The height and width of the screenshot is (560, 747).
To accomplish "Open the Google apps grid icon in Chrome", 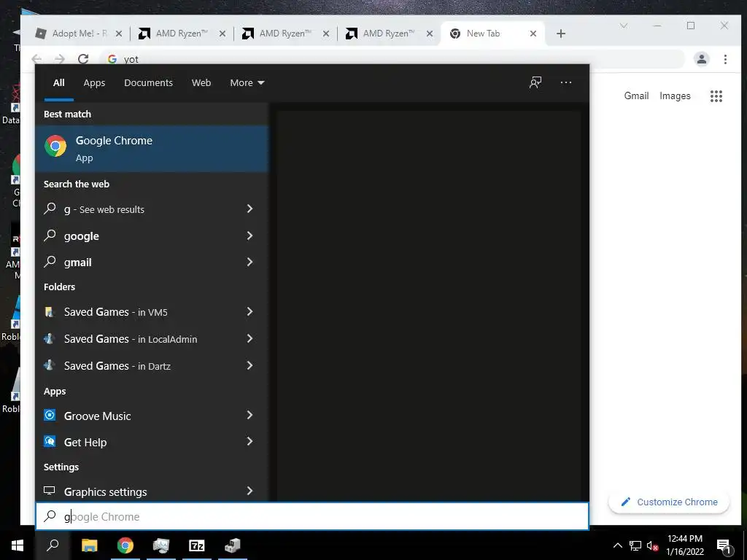I will coord(716,96).
